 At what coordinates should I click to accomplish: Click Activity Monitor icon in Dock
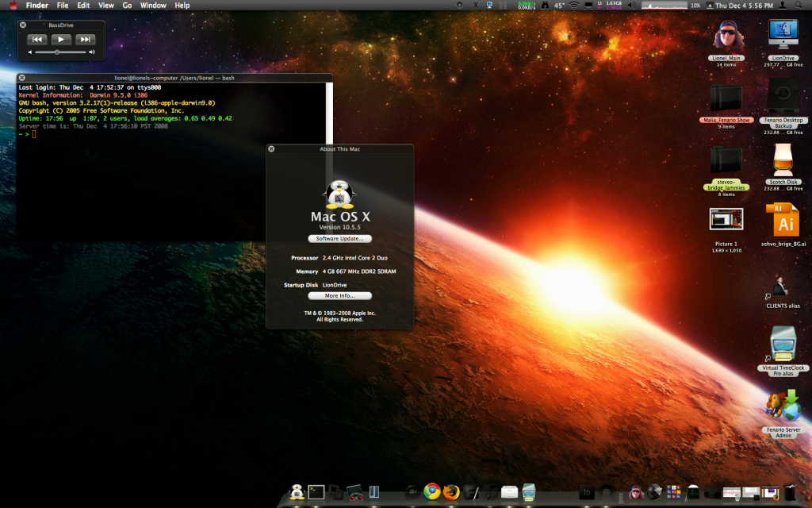point(693,492)
